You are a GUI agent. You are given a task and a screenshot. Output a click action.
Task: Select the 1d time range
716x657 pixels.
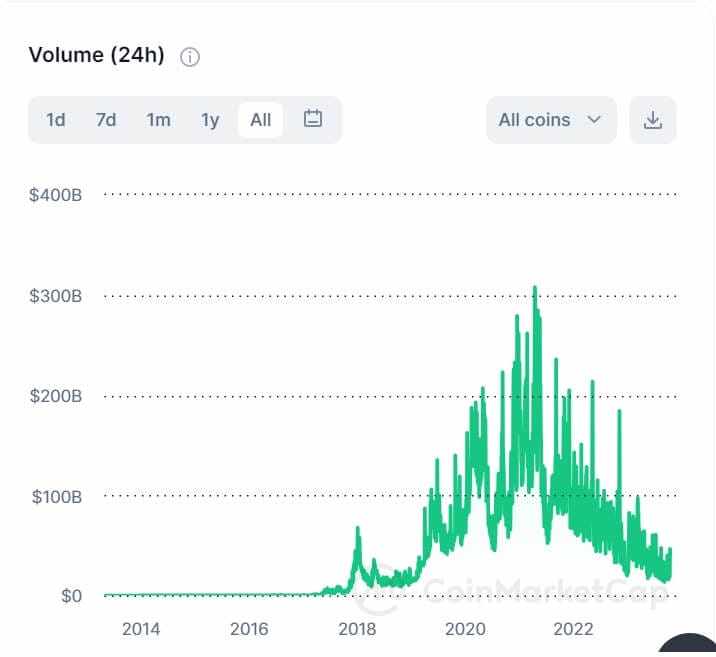click(56, 120)
